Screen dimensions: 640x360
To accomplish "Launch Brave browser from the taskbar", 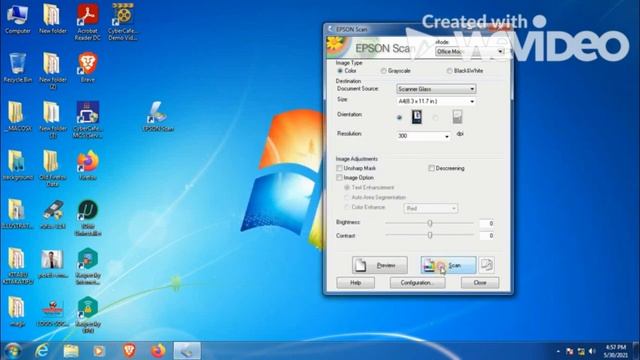I will (x=129, y=351).
